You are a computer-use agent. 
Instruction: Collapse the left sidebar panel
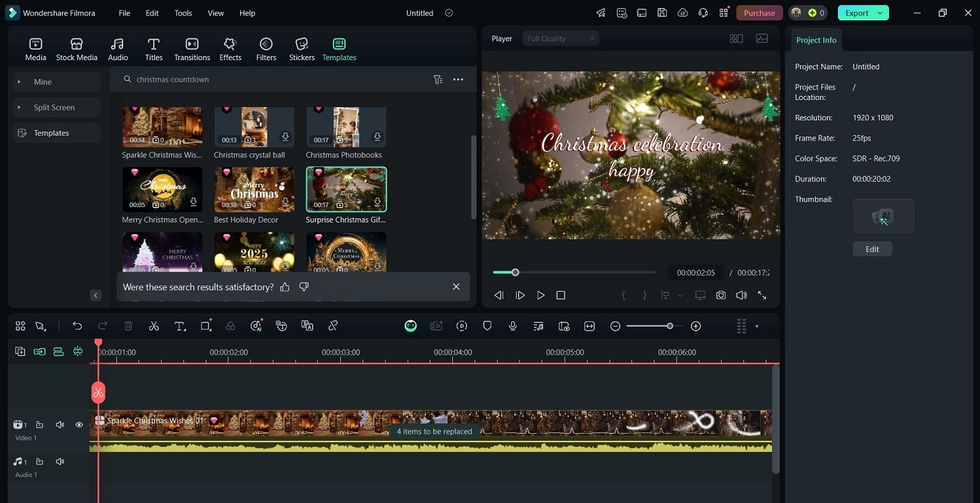(x=96, y=295)
